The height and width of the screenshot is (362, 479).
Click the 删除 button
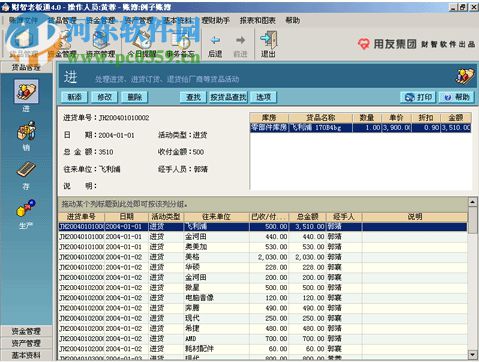click(x=134, y=97)
